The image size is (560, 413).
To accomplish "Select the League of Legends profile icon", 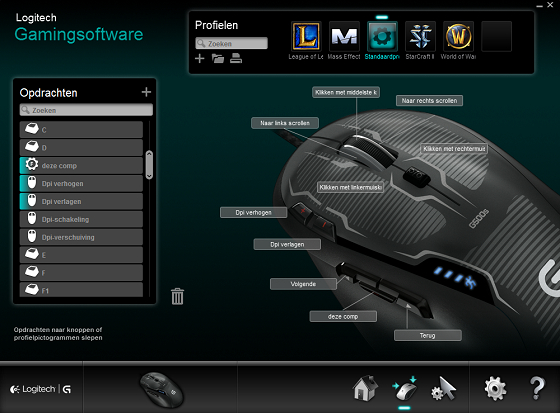I will 306,36.
